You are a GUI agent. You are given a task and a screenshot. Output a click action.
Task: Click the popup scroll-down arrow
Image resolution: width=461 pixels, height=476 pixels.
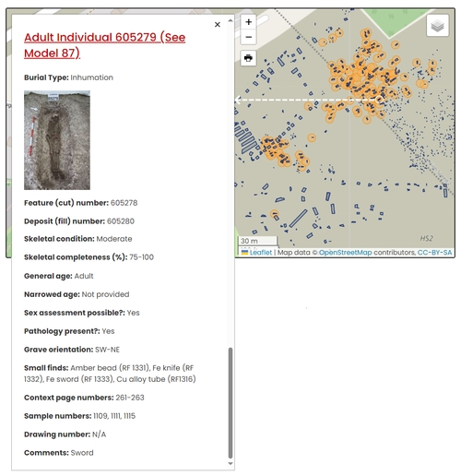pyautogui.click(x=230, y=464)
